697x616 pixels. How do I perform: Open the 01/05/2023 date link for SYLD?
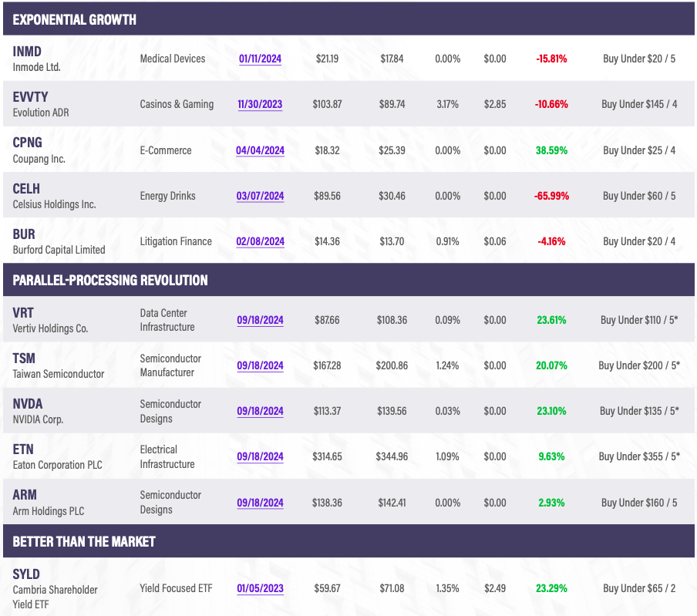(x=260, y=588)
